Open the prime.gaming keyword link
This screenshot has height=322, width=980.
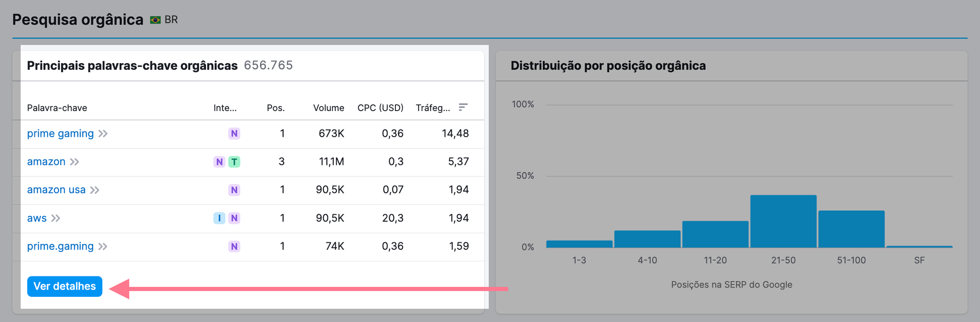pos(60,246)
